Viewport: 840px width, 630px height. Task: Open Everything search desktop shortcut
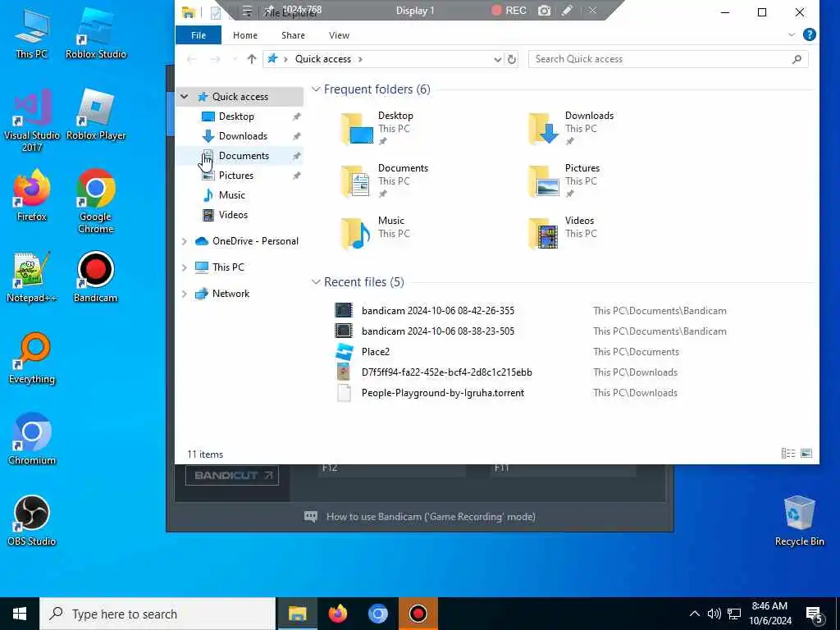point(32,358)
